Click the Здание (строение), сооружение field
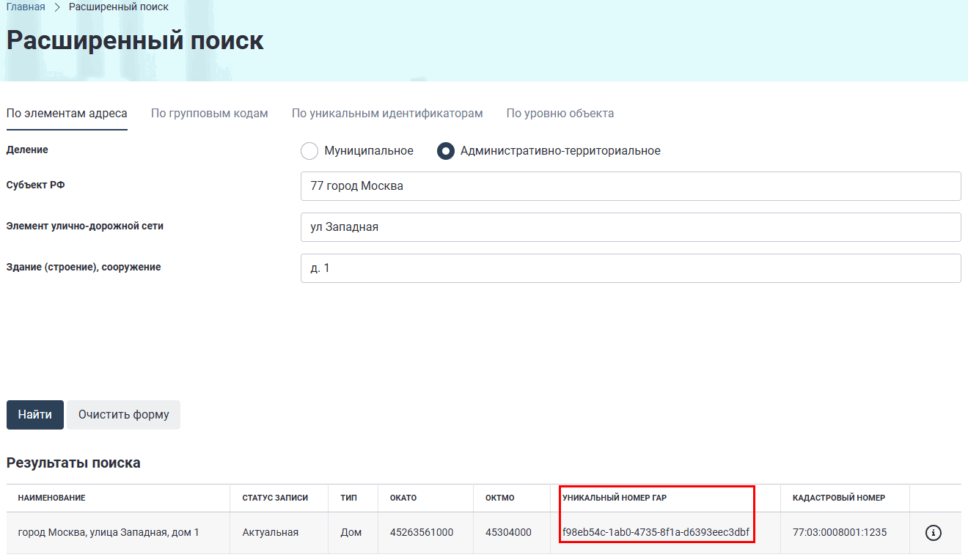The height and width of the screenshot is (560, 968). (x=630, y=268)
